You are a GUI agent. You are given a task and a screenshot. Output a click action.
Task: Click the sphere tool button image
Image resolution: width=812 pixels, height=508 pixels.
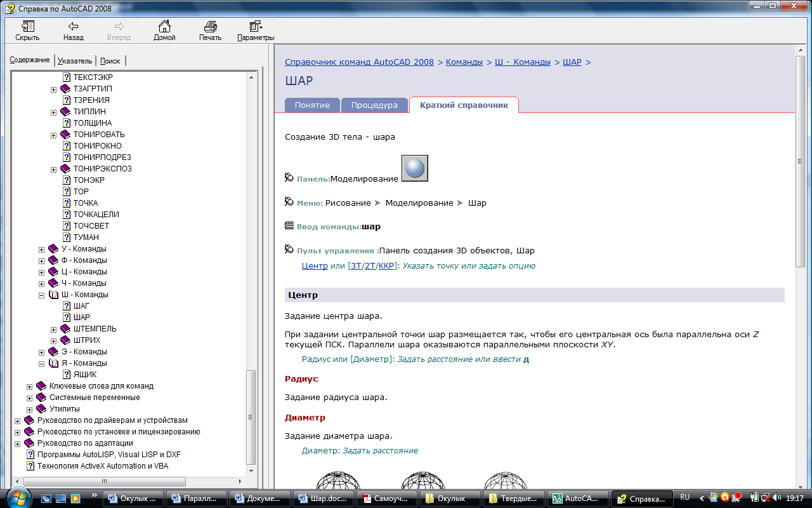pos(415,168)
